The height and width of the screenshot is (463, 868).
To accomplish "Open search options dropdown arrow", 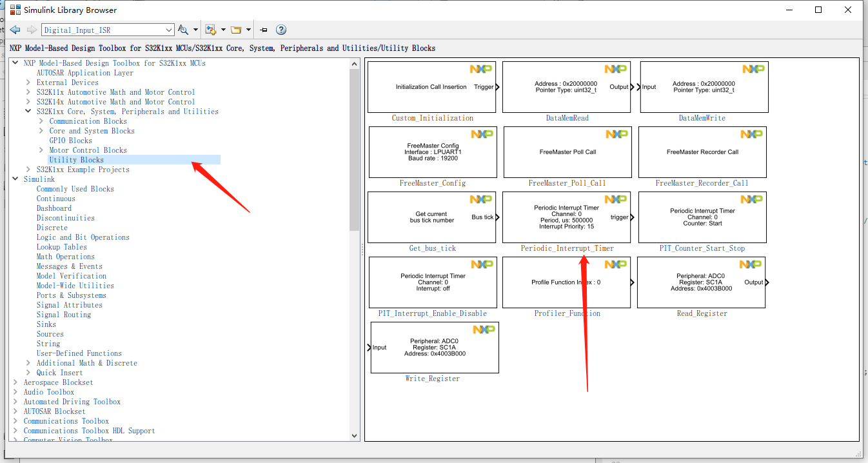I will pyautogui.click(x=194, y=30).
